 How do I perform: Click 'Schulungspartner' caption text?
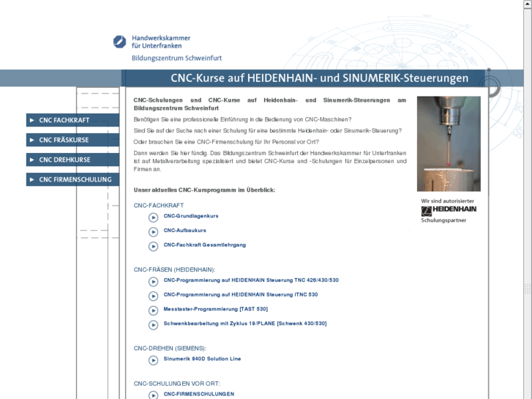click(443, 220)
